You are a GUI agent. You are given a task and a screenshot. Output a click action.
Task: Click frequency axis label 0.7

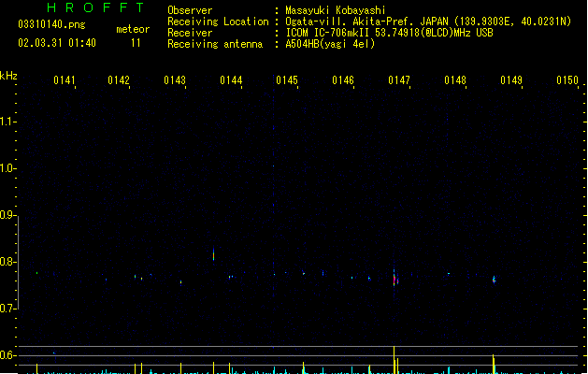pos(7,309)
